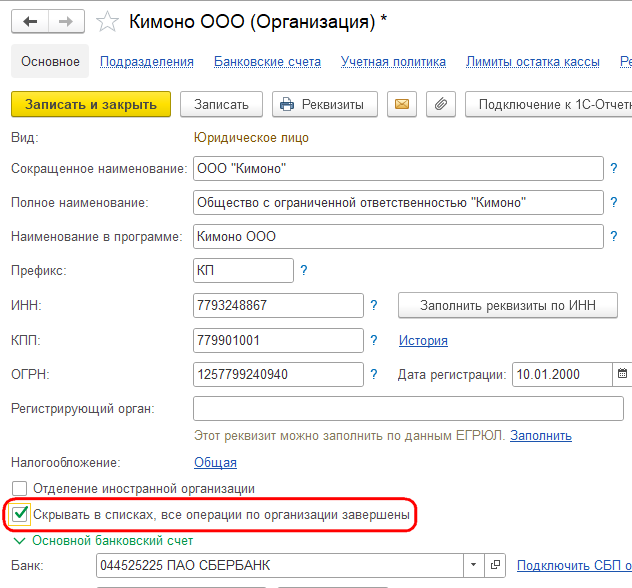Viewport: 632px width, 588px height.
Task: Add organization to favorites with star icon
Action: click(x=107, y=21)
